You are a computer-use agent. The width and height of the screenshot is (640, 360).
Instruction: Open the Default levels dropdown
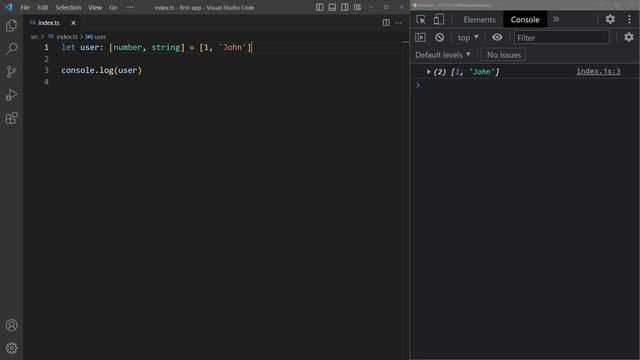443,55
